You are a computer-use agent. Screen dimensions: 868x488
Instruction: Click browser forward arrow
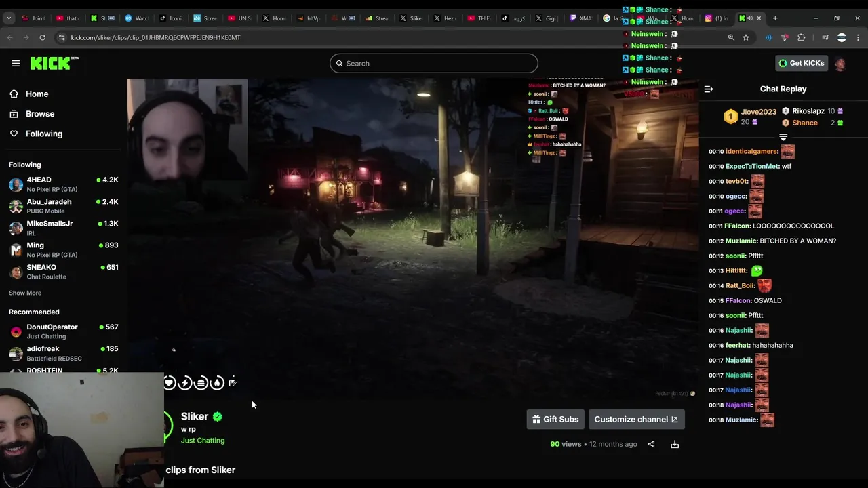click(x=26, y=37)
